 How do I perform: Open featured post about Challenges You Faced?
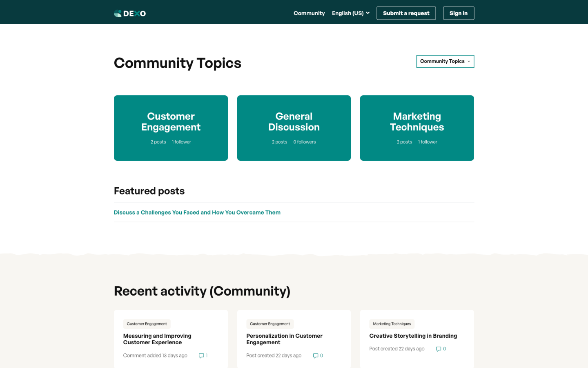click(x=197, y=213)
